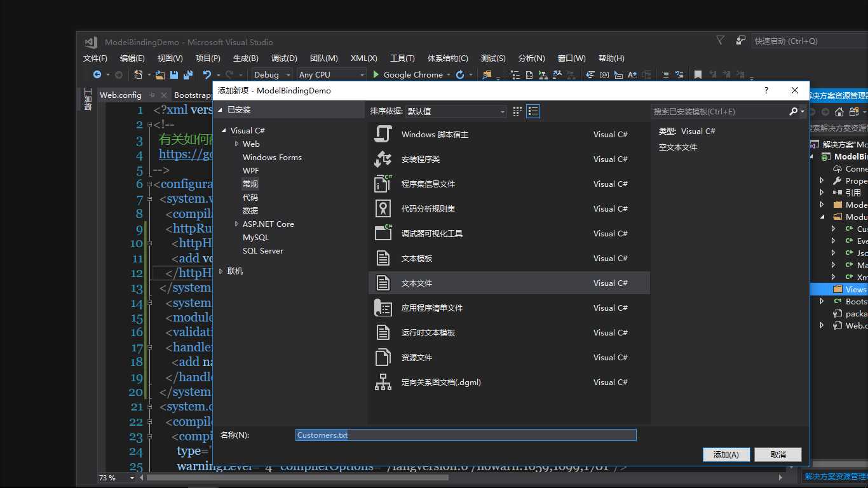This screenshot has height=488, width=868.
Task: Open the Any CPU platform dropdown
Action: 331,74
